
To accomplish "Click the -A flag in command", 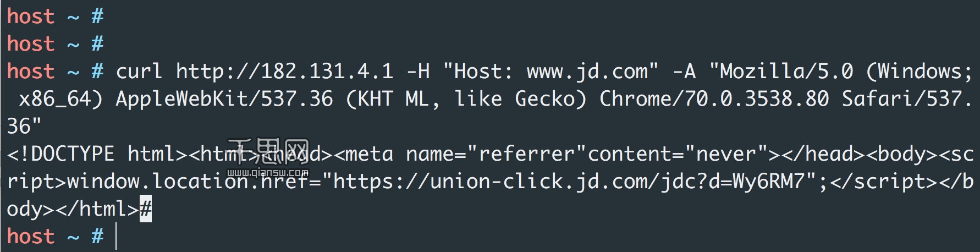I will (x=684, y=72).
